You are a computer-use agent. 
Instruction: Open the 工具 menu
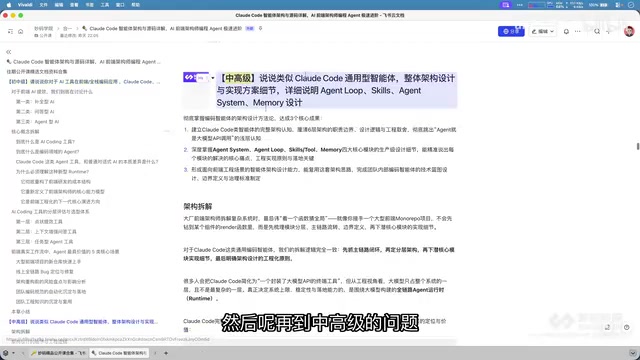[x=105, y=5]
